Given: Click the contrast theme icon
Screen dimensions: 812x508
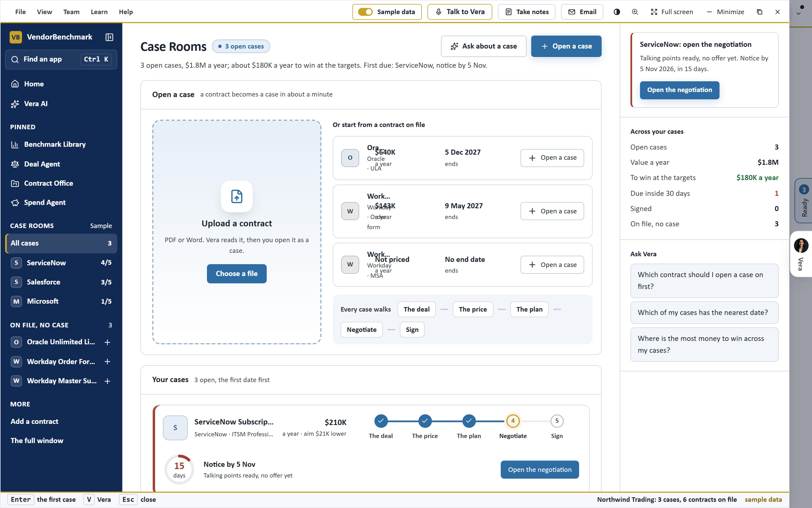Looking at the screenshot, I should click(x=617, y=12).
